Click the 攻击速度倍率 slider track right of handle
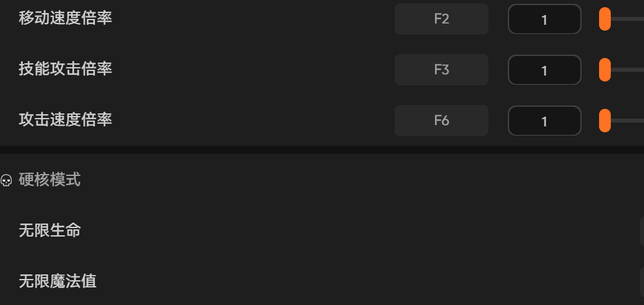The width and height of the screenshot is (644, 305). [628, 121]
